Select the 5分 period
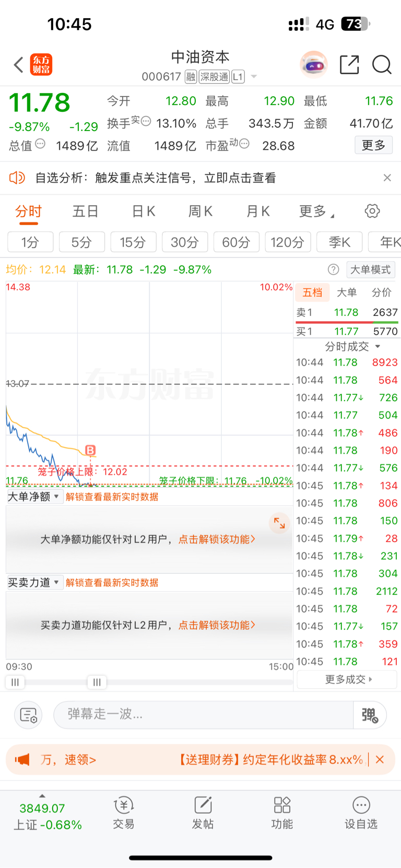This screenshot has height=868, width=401. pos(81,242)
